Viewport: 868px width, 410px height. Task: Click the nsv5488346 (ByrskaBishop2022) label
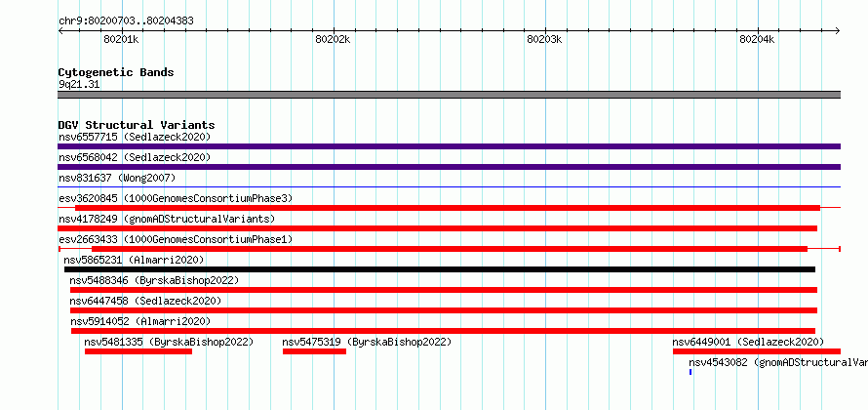click(x=154, y=280)
